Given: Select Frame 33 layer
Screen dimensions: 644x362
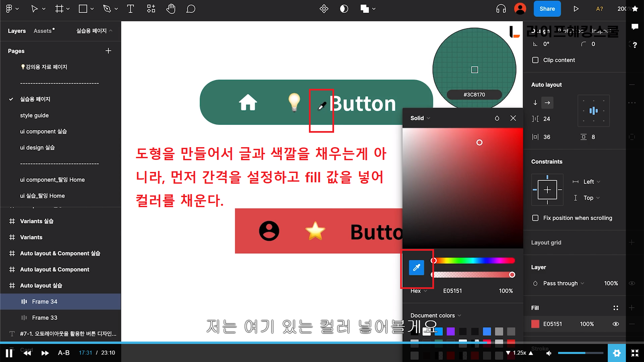Looking at the screenshot, I should coord(45,317).
